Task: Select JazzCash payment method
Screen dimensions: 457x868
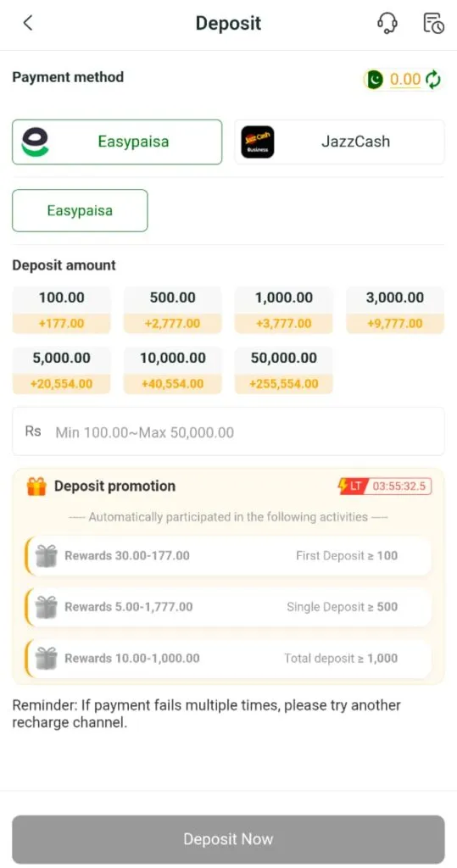Action: (339, 142)
